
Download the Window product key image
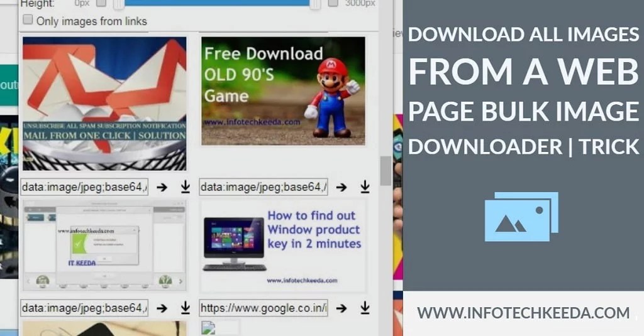coord(365,308)
